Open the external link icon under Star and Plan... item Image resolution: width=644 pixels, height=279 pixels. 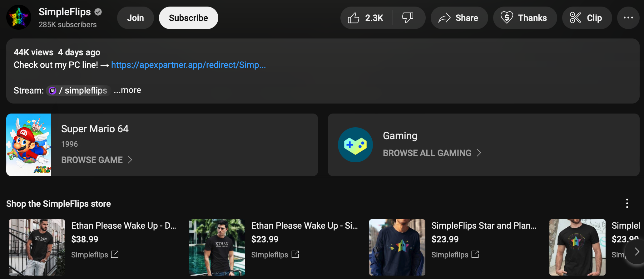pyautogui.click(x=475, y=254)
